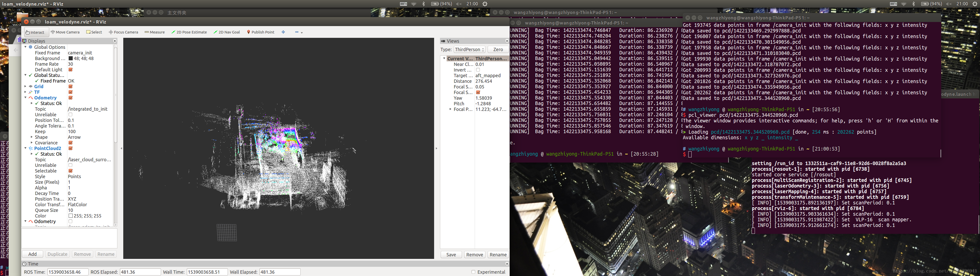Image resolution: width=980 pixels, height=276 pixels.
Task: Toggle the Experimental checkbox
Action: pos(473,272)
